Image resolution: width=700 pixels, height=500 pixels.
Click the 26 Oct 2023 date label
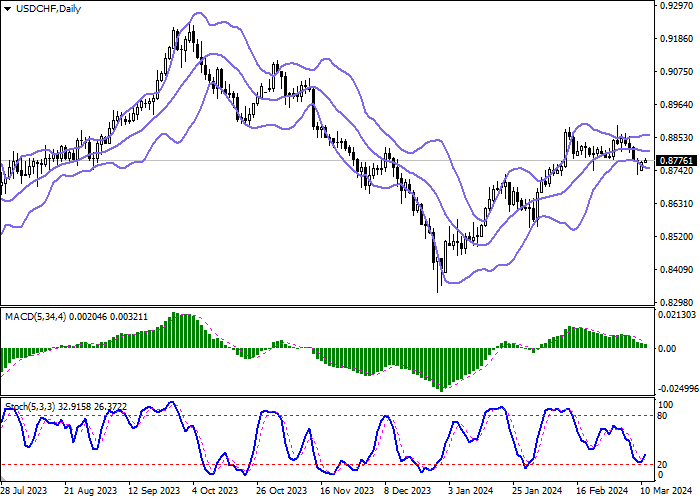pos(282,491)
